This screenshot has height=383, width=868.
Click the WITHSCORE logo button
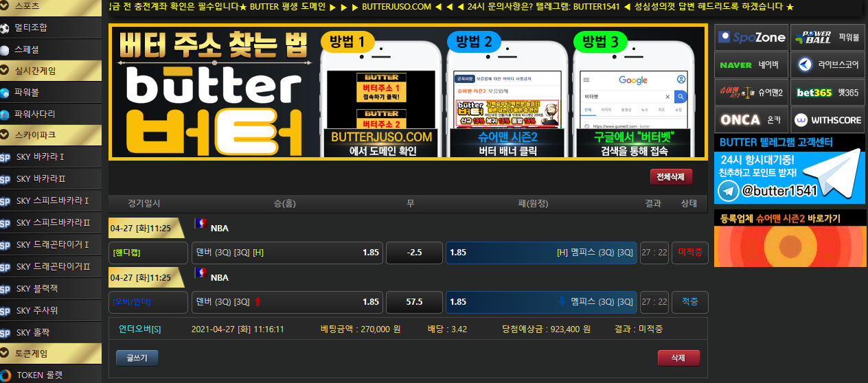click(827, 120)
